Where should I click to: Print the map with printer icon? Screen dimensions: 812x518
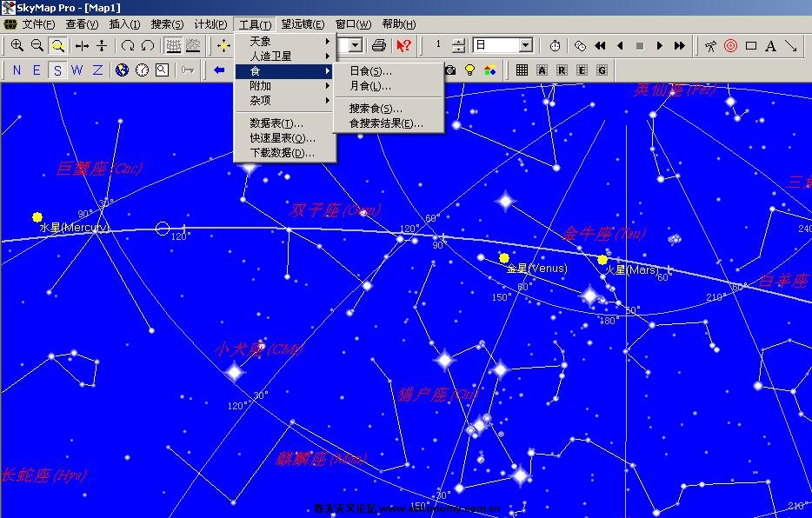coord(379,45)
